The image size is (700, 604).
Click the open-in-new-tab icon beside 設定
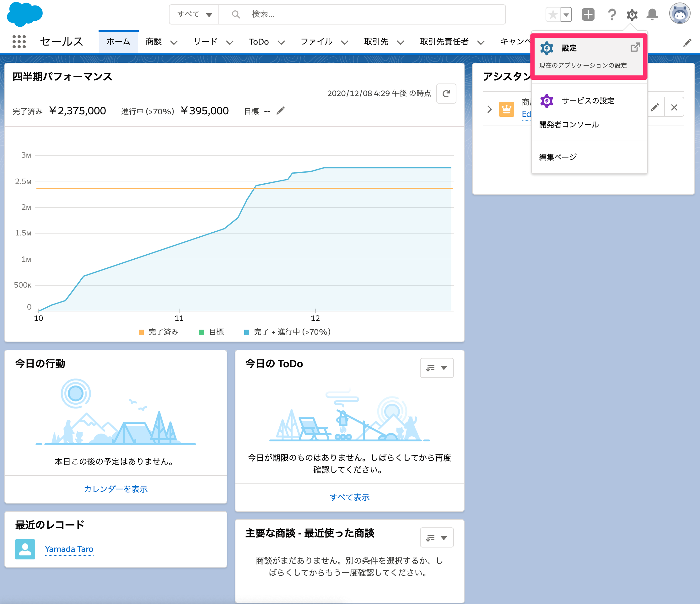(x=635, y=47)
